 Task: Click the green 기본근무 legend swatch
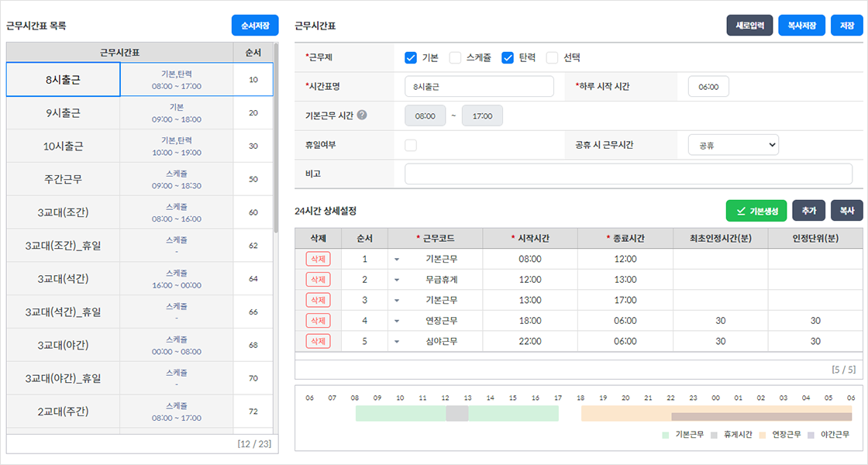[x=666, y=435]
